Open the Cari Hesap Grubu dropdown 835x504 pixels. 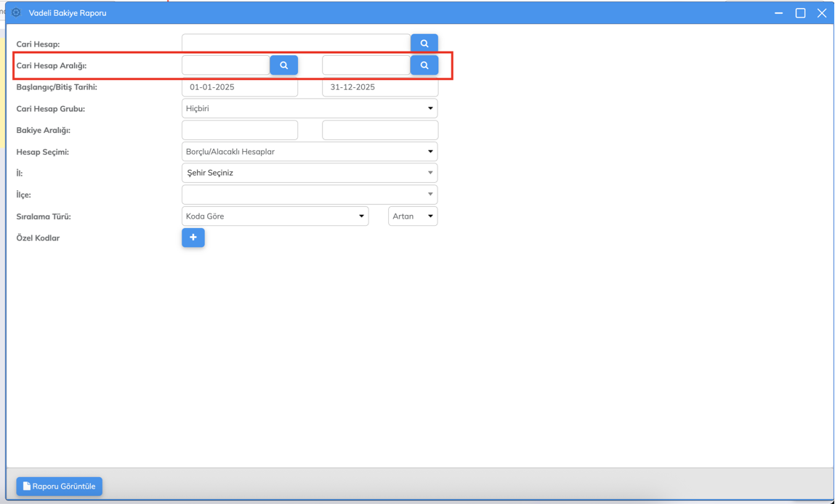(x=310, y=108)
